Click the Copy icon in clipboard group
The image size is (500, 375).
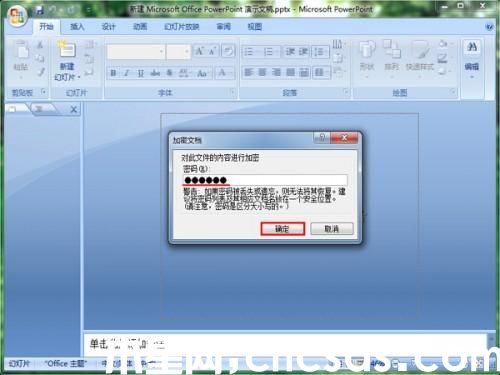click(40, 58)
